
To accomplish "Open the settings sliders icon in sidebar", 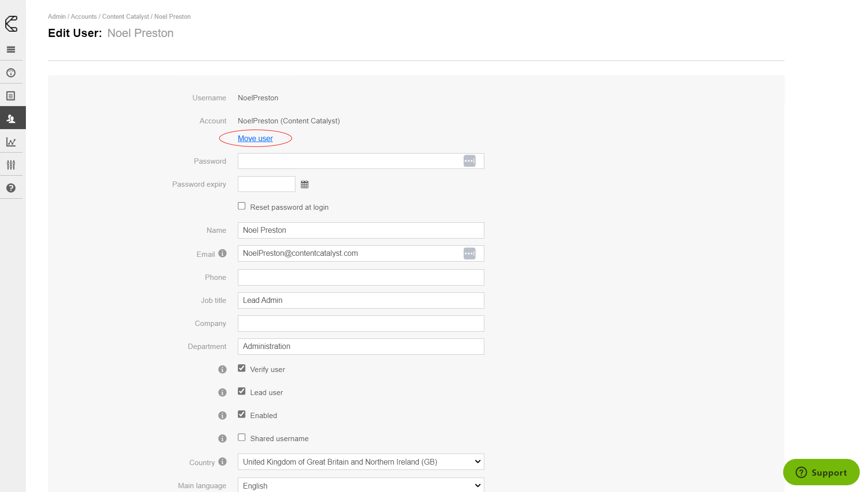I will [x=11, y=165].
